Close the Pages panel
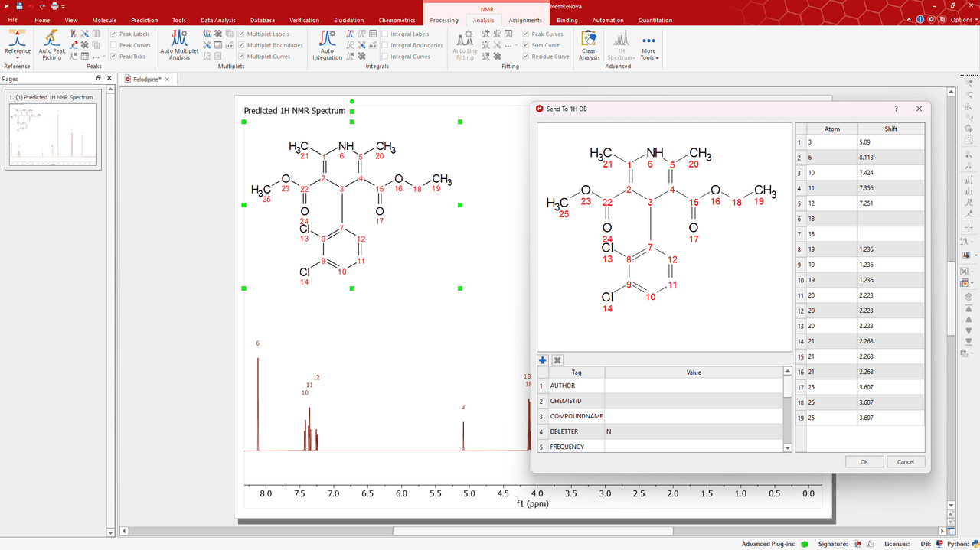 [x=109, y=78]
